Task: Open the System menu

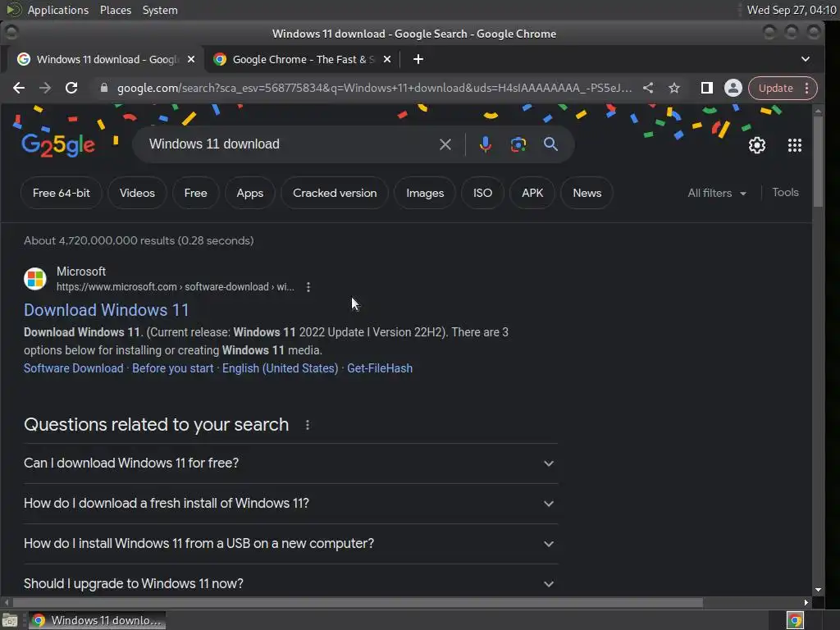Action: pyautogui.click(x=160, y=10)
